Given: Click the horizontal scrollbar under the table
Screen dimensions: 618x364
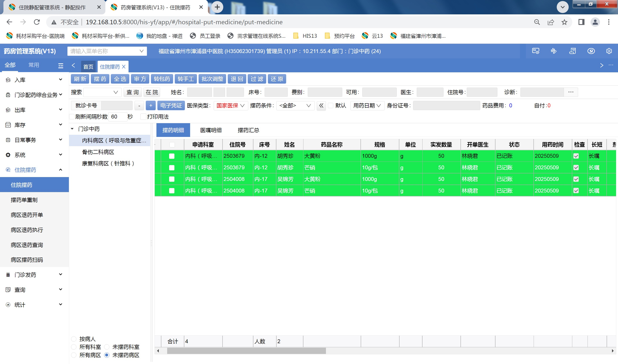Looking at the screenshot, I should tap(246, 351).
